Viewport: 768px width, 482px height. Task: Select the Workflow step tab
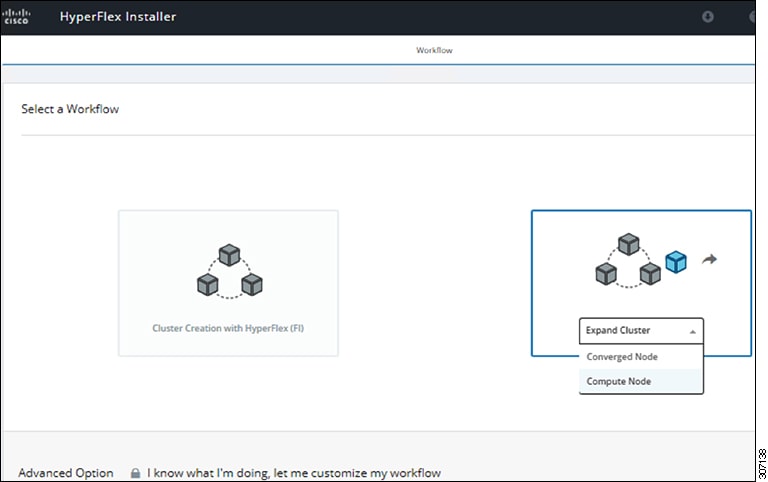point(434,50)
